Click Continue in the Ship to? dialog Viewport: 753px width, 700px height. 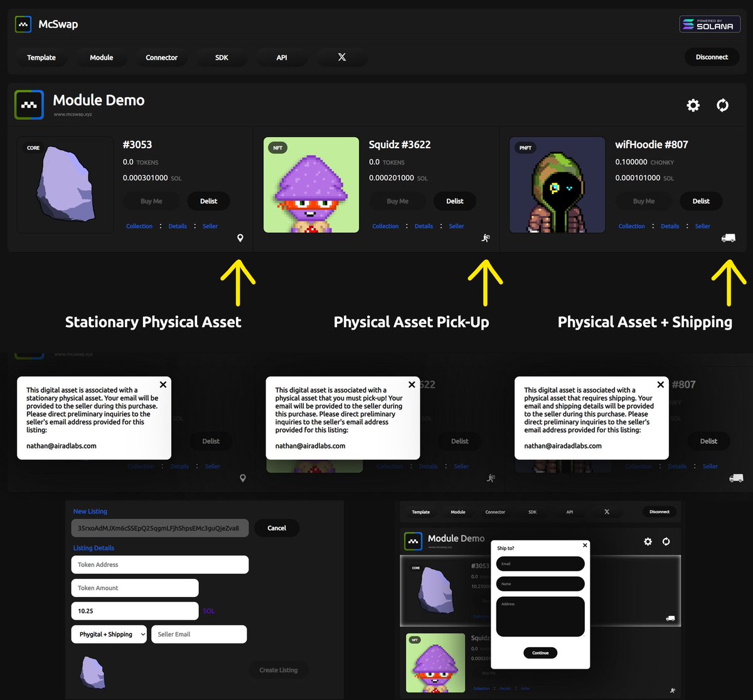click(x=540, y=653)
